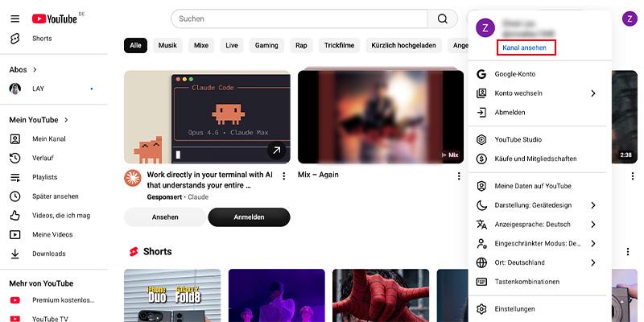Click the magnifier search button

point(442,19)
